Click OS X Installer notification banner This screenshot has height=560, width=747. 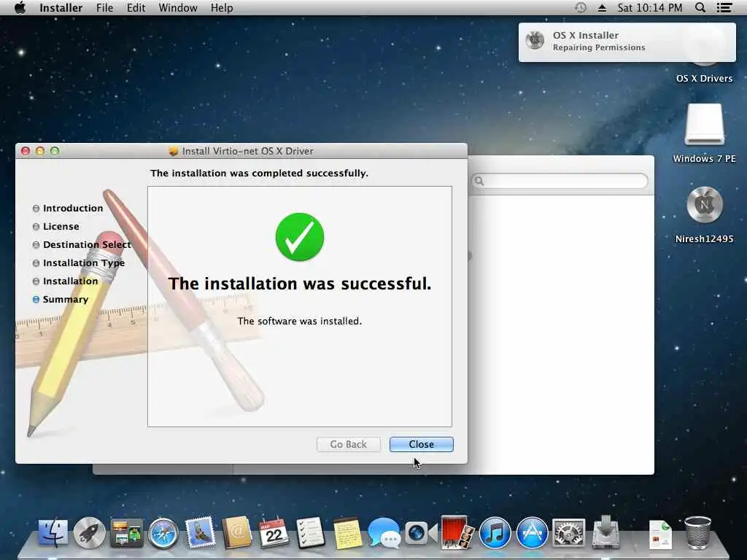[627, 42]
